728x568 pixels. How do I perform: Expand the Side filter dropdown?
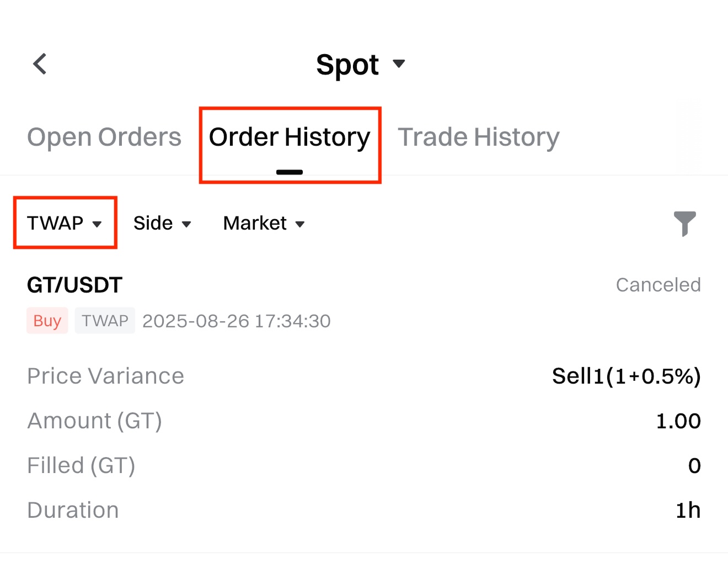[x=162, y=223]
